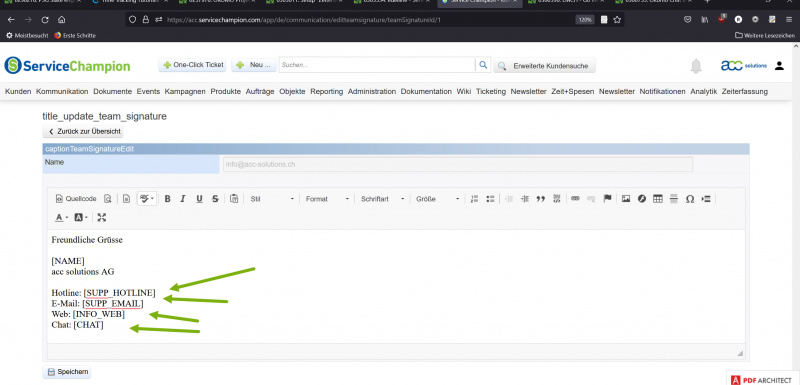Go back via Zurück zur Übersicht

pyautogui.click(x=84, y=132)
